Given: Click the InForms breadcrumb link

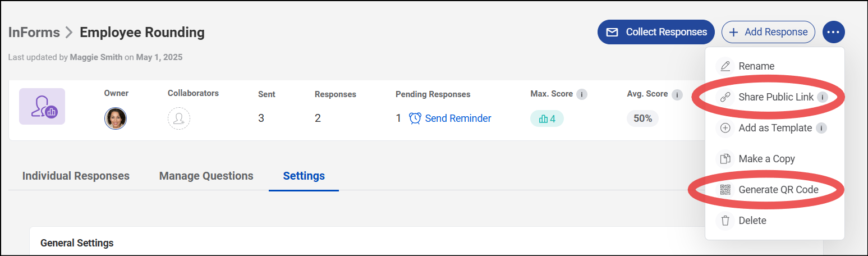Looking at the screenshot, I should click(x=34, y=32).
